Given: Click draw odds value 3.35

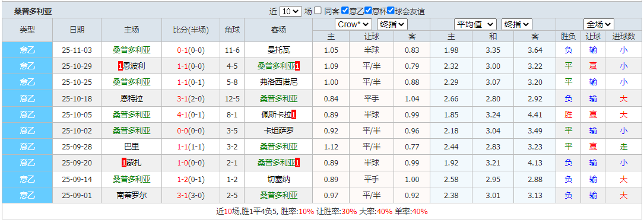Looking at the screenshot, I should [x=493, y=50].
